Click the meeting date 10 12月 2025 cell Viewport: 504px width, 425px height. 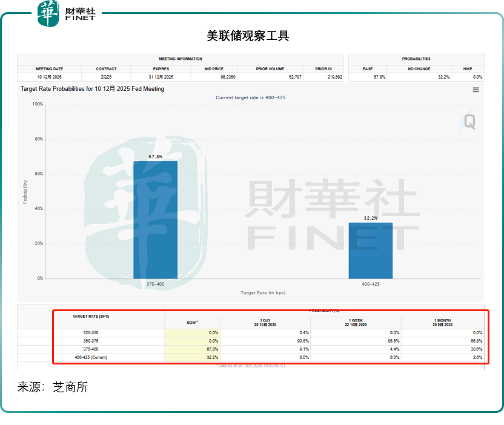point(49,77)
